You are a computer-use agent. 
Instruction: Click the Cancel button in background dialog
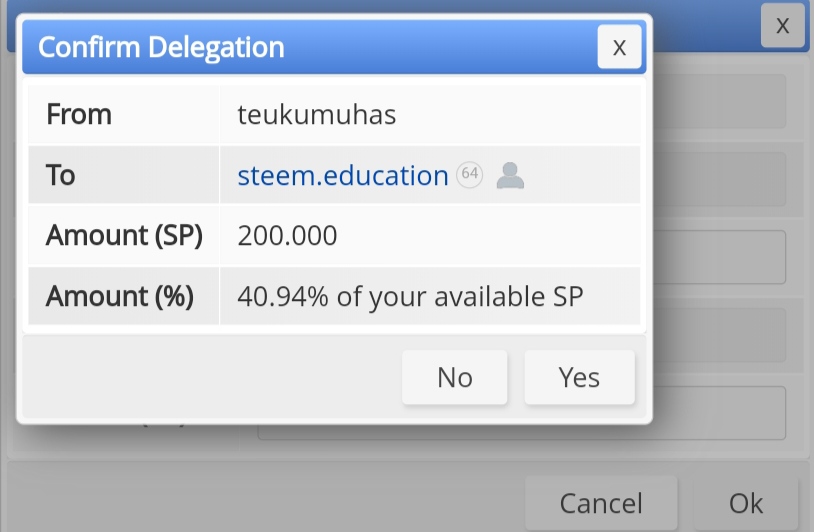(x=601, y=503)
